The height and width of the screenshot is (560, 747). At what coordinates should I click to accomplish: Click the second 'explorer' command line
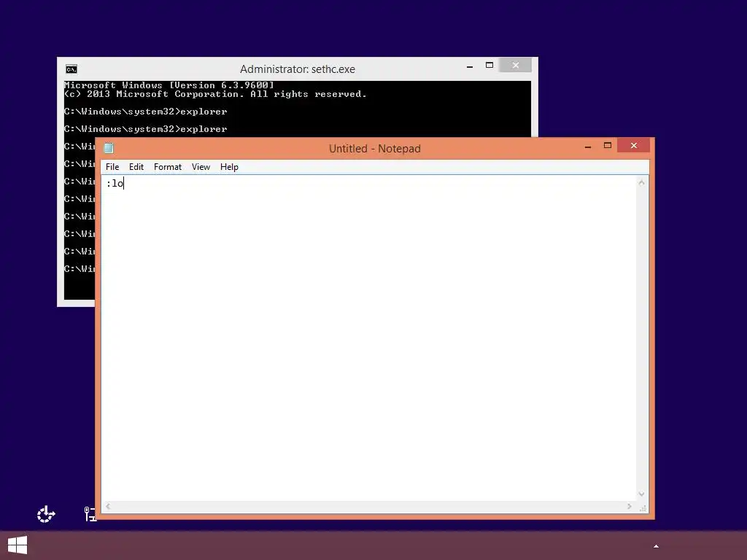(145, 129)
